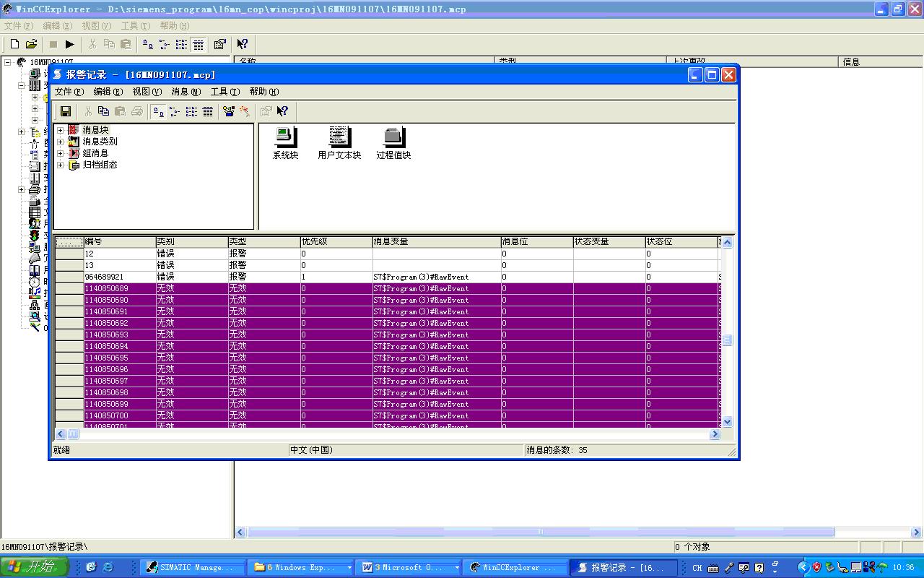The image size is (924, 578).
Task: Click the Save icon in Alarm Logging toolbar
Action: coord(65,111)
